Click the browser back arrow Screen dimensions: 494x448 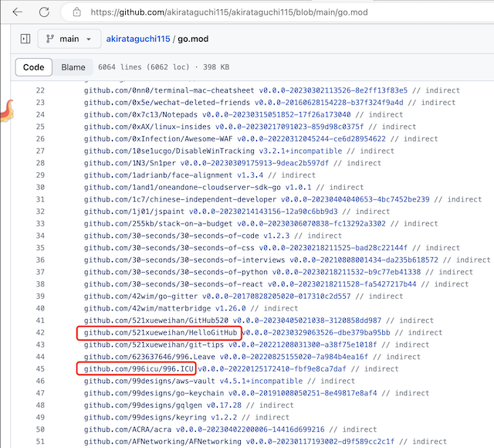[17, 12]
